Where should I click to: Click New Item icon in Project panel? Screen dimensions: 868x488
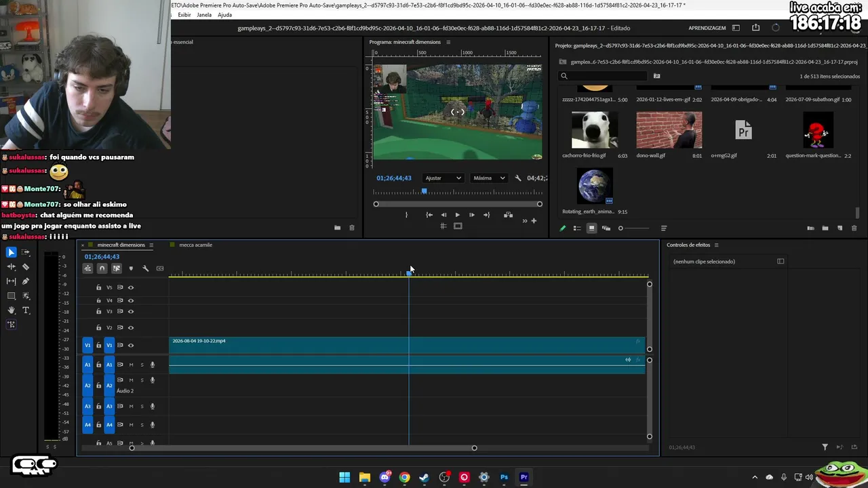click(840, 228)
